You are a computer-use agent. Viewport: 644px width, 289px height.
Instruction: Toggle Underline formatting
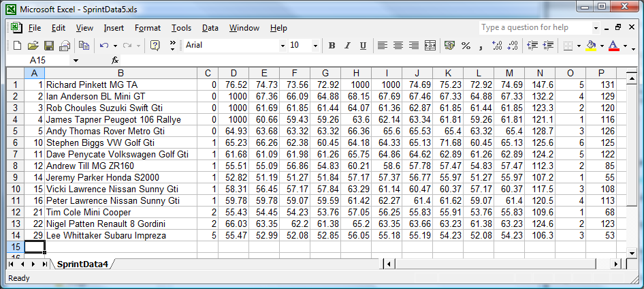tap(363, 45)
